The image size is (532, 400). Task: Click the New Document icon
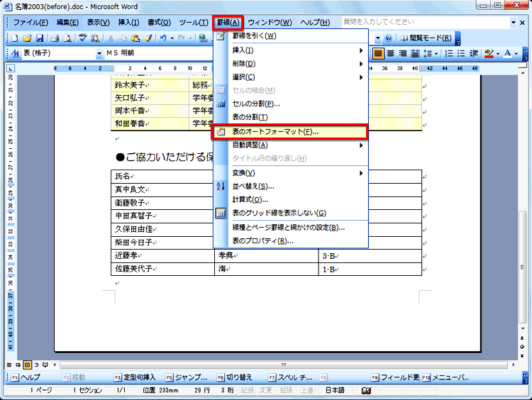pyautogui.click(x=15, y=38)
